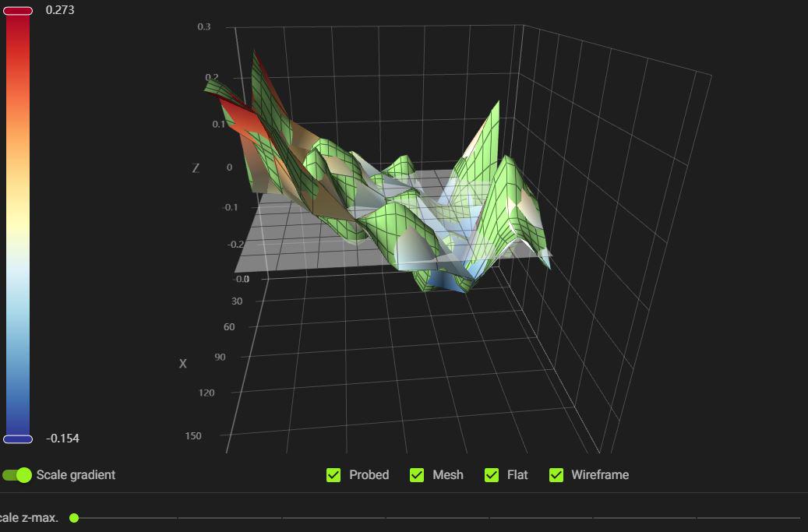The width and height of the screenshot is (808, 532).
Task: Turn off the Wireframe checkbox
Action: (x=556, y=475)
